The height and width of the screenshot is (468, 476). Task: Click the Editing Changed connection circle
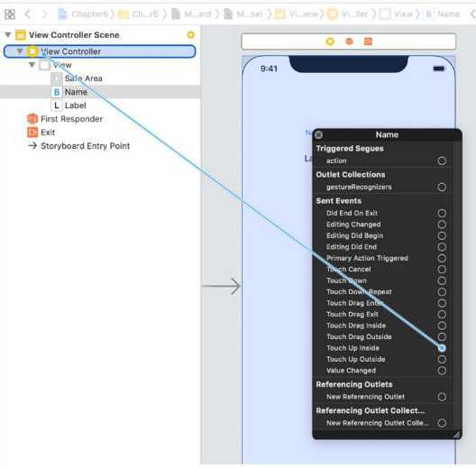pyautogui.click(x=442, y=225)
